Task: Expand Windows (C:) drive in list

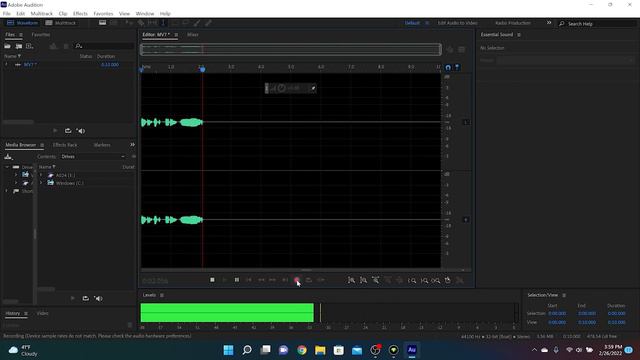Action: click(41, 183)
